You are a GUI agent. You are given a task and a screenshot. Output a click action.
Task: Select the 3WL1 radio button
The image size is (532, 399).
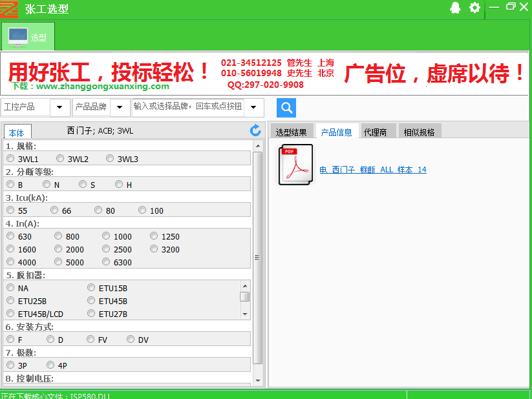[x=10, y=158]
